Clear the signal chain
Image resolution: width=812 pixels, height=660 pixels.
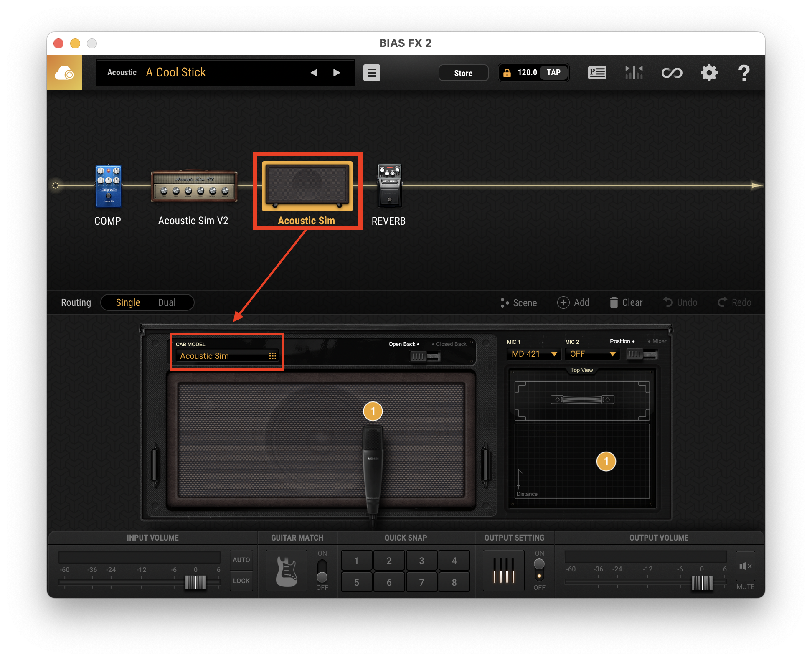[x=626, y=302]
